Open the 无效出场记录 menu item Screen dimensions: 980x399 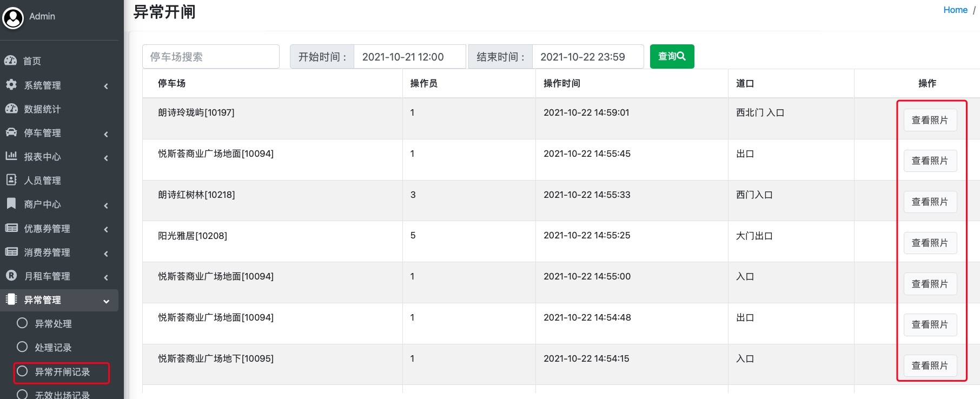(x=62, y=395)
